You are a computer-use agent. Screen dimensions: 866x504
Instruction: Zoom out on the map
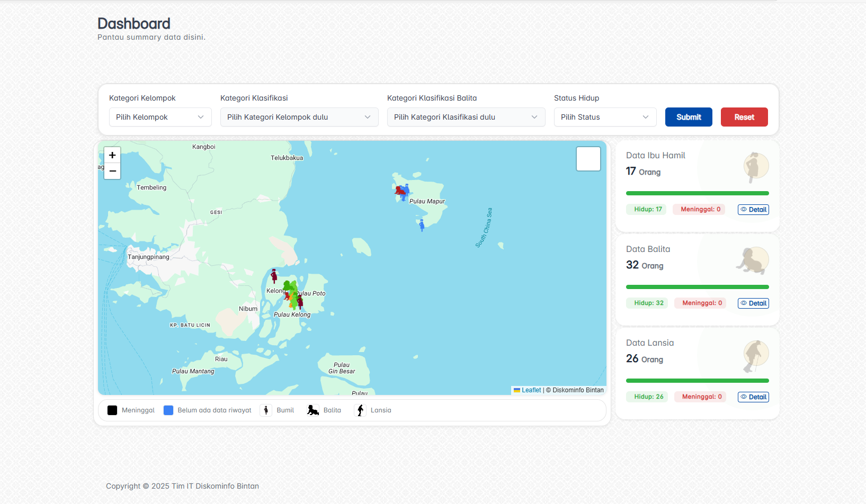tap(112, 171)
